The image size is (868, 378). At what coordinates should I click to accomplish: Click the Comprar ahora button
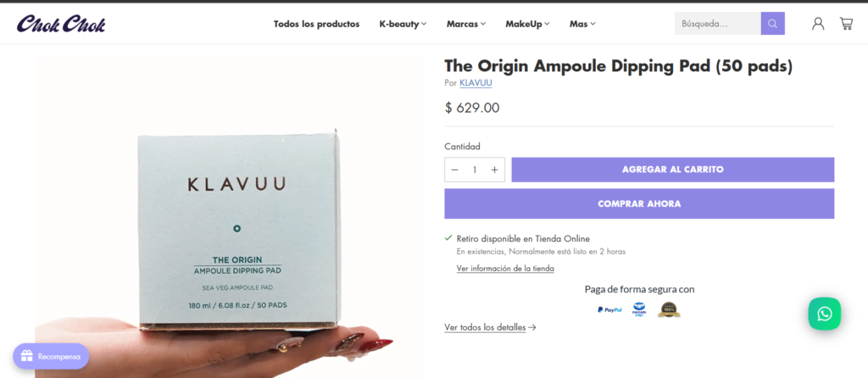(639, 203)
